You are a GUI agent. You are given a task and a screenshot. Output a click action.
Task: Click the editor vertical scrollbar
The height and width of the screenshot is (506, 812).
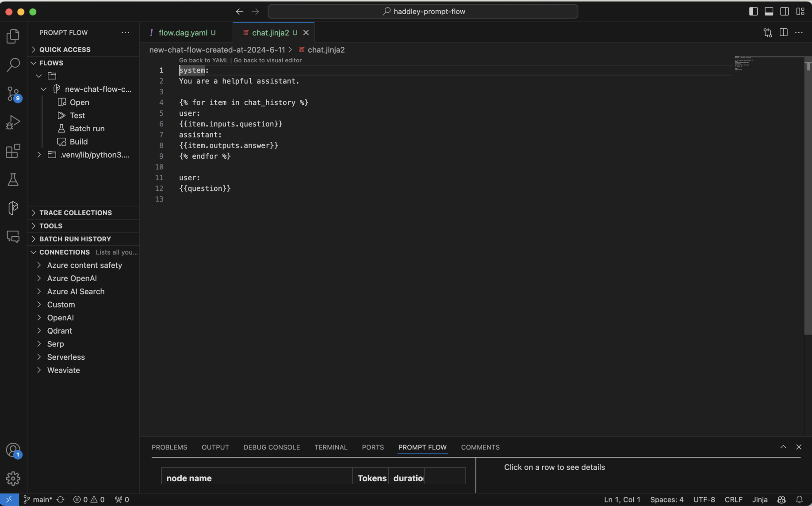coord(808,199)
